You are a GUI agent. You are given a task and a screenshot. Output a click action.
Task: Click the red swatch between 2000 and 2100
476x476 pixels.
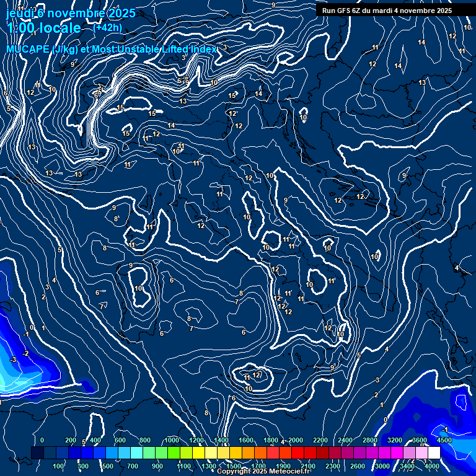tap(297, 452)
